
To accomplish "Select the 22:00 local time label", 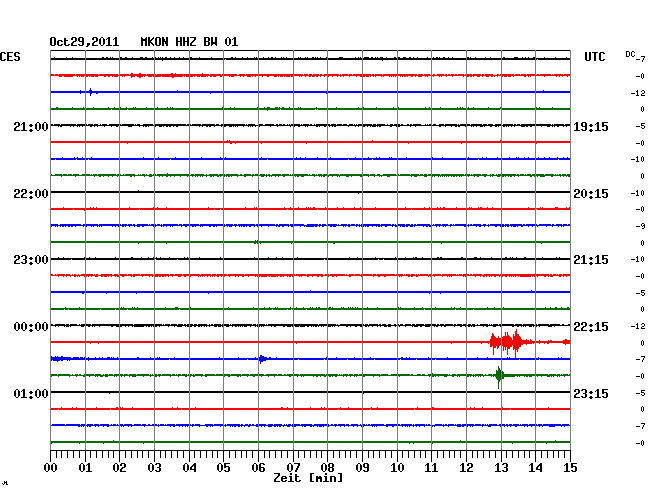I will (31, 194).
